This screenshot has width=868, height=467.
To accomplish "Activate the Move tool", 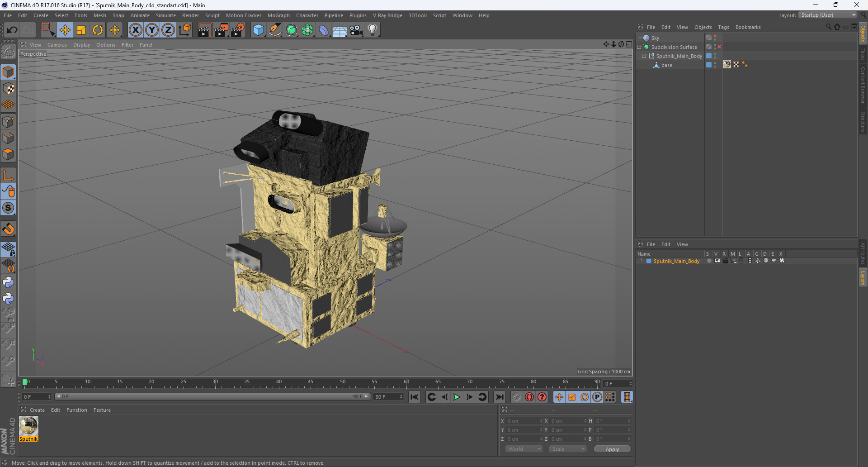I will [65, 30].
